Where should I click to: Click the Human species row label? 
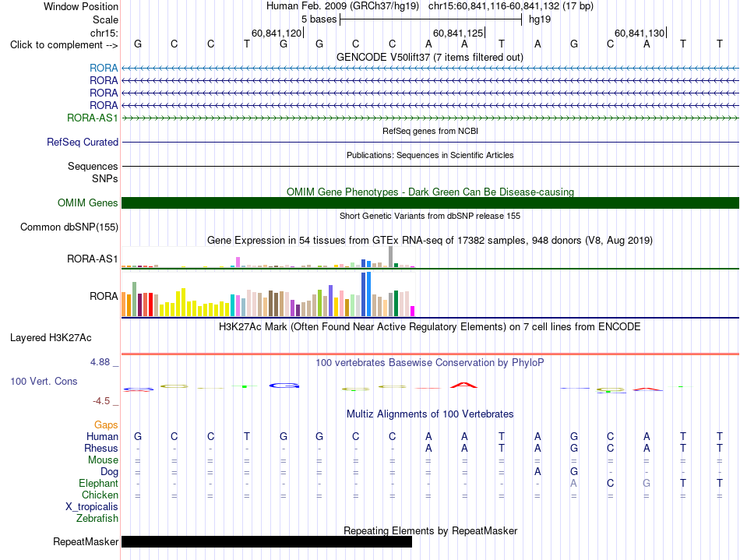pos(102,436)
